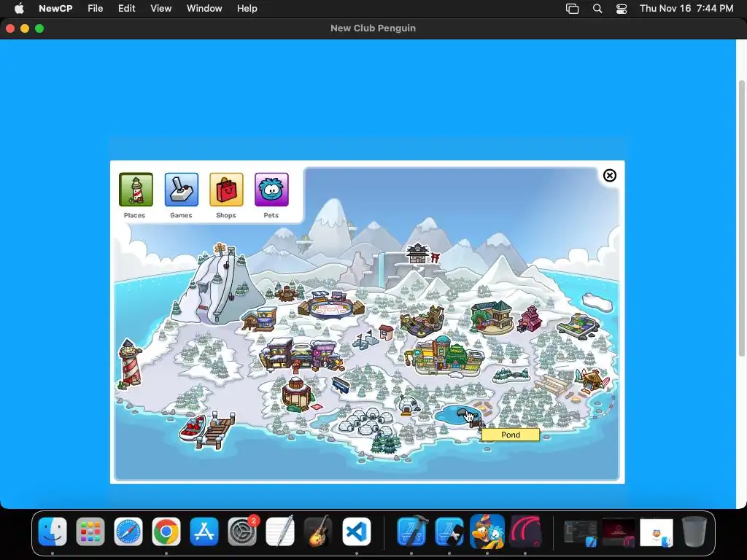The height and width of the screenshot is (560, 747).
Task: Launch Google Chrome from the dock
Action: tap(166, 532)
